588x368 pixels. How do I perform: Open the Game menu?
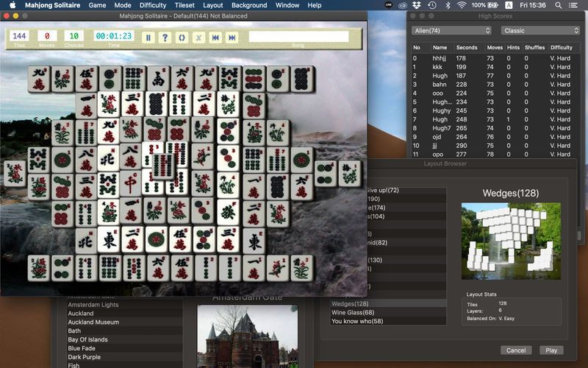coord(97,5)
